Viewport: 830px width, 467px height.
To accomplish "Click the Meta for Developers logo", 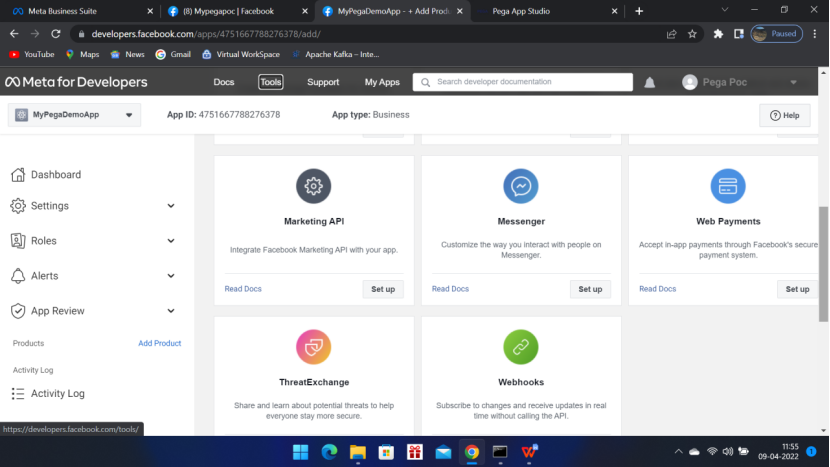I will click(x=76, y=82).
